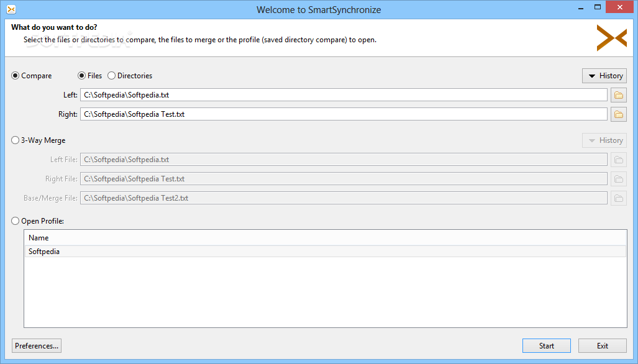
Task: Close the SmartSynchronize window
Action: click(x=620, y=7)
